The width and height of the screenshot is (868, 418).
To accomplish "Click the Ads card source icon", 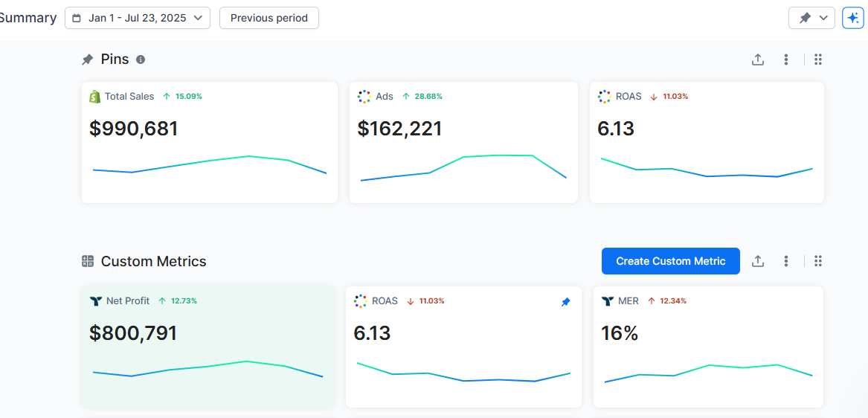I will pyautogui.click(x=364, y=97).
